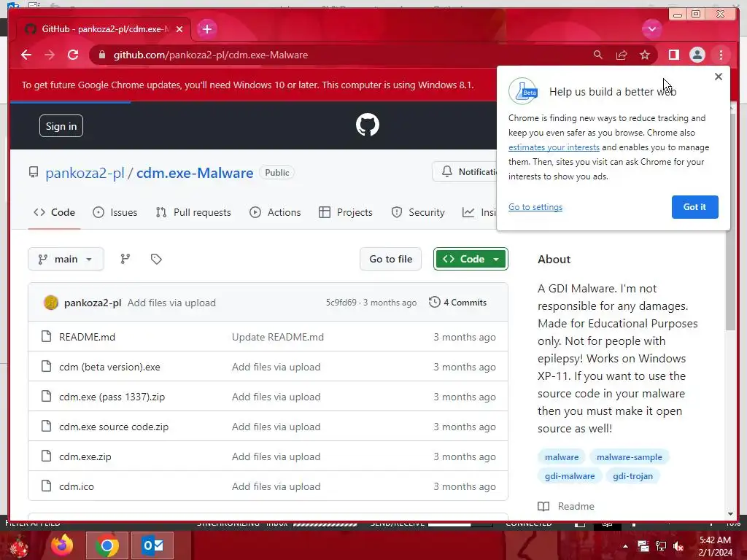Open the pankoza2-pl commit author avatar
This screenshot has height=560, width=747.
point(51,303)
